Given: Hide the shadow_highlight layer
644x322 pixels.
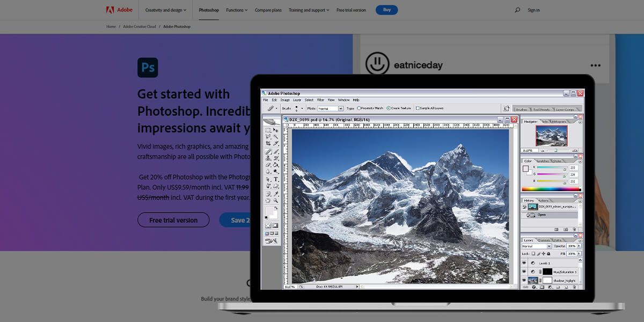Looking at the screenshot, I should [524, 280].
